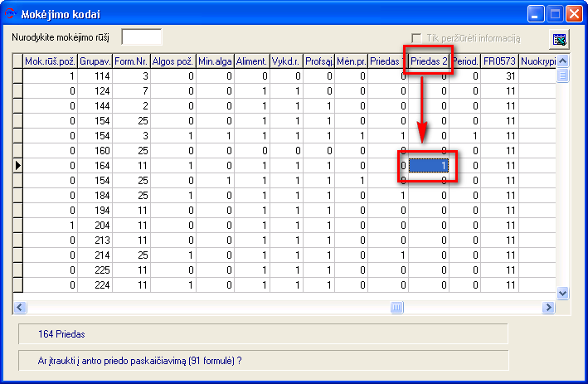
Task: Click 'Ar įtraukti į antro priedo paskaičiavimą' hint text
Action: pos(139,361)
